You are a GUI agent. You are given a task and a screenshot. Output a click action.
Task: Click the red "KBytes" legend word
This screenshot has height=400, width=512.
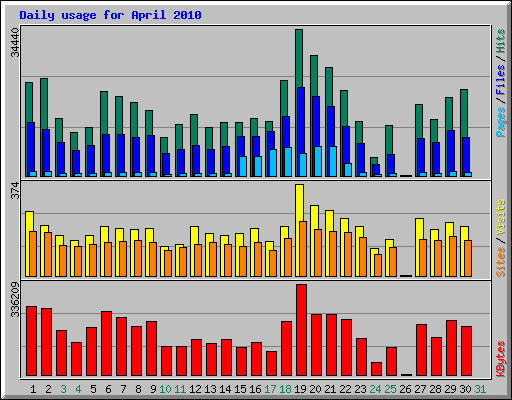pos(500,359)
